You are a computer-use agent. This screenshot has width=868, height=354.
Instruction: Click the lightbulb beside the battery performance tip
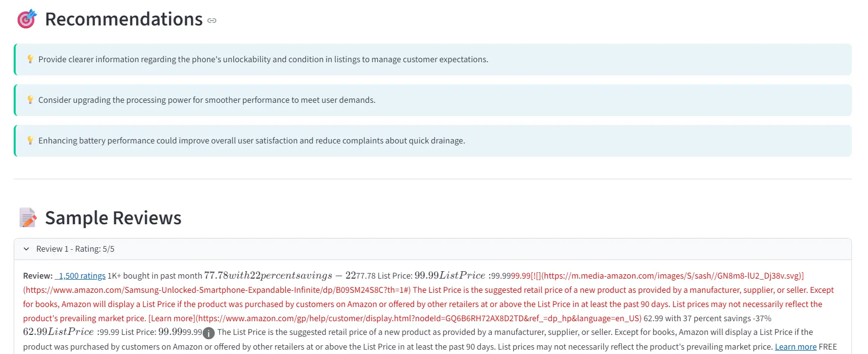click(30, 141)
